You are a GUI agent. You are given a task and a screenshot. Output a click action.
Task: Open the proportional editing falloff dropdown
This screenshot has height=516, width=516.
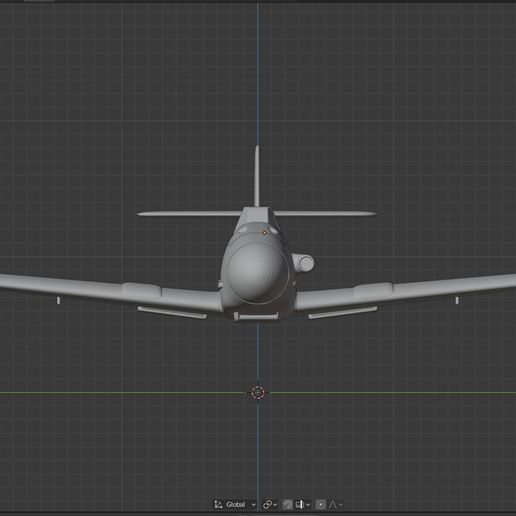(x=335, y=504)
